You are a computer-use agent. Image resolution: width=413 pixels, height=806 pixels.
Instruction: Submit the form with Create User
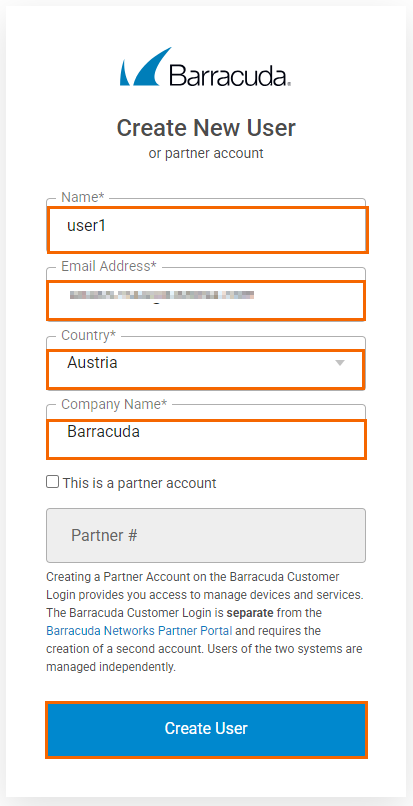click(x=206, y=729)
